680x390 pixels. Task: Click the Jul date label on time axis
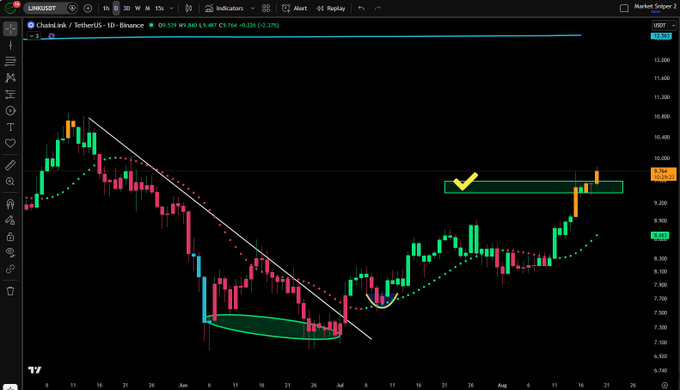coord(340,385)
